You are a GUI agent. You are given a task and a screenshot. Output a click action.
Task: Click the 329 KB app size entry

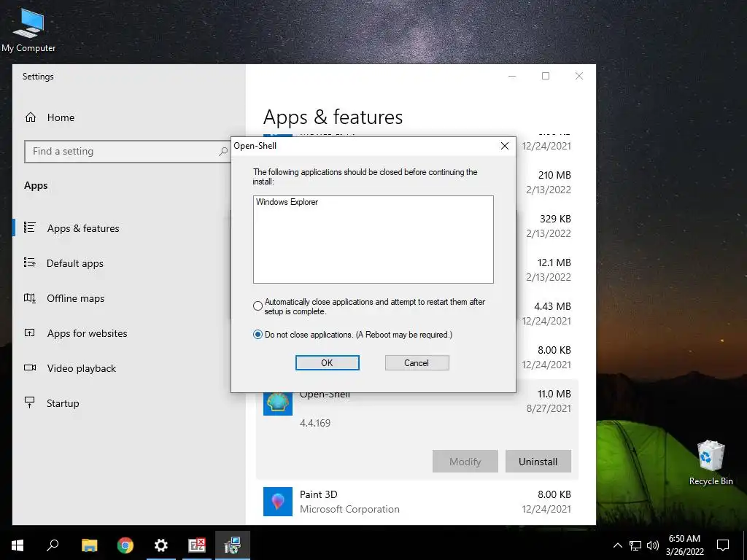tap(555, 219)
